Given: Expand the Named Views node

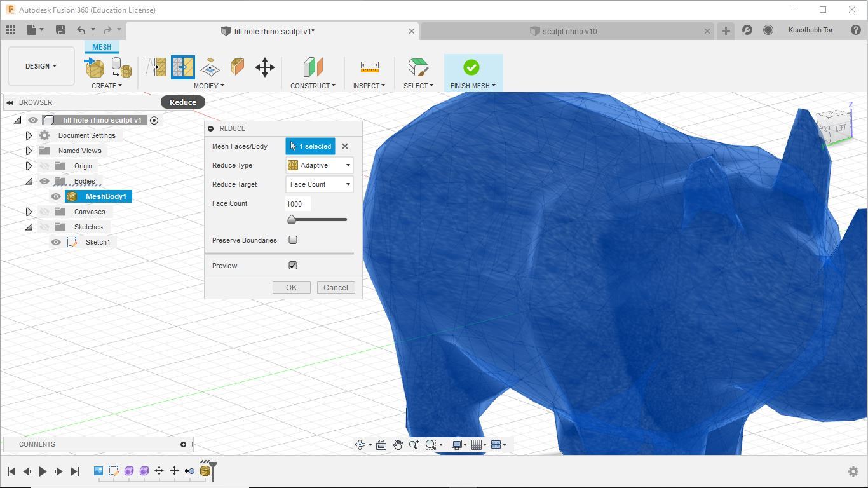Looking at the screenshot, I should pyautogui.click(x=29, y=151).
